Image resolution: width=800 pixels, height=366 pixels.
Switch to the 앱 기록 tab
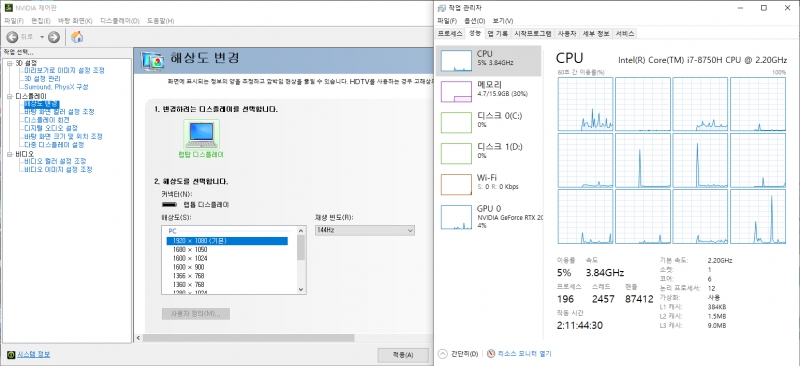coord(497,34)
